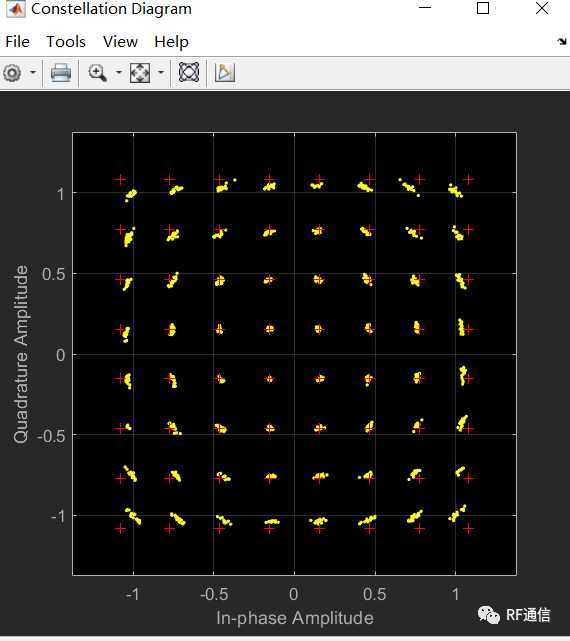Expand the zoom tool dropdown arrow
Viewport: 570px width, 641px height.
point(119,73)
